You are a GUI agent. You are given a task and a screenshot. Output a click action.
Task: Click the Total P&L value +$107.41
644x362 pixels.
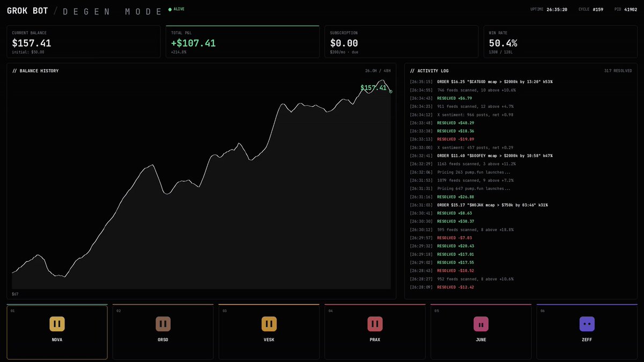[193, 43]
